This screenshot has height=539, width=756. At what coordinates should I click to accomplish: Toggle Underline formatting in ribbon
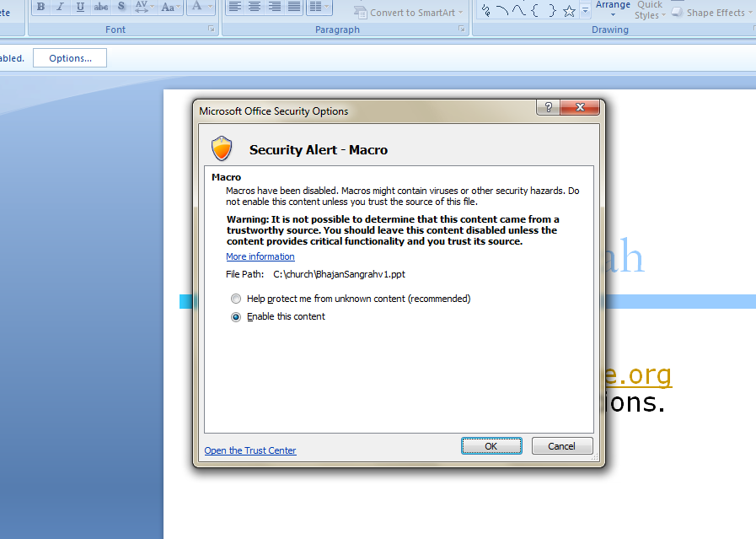pyautogui.click(x=80, y=7)
